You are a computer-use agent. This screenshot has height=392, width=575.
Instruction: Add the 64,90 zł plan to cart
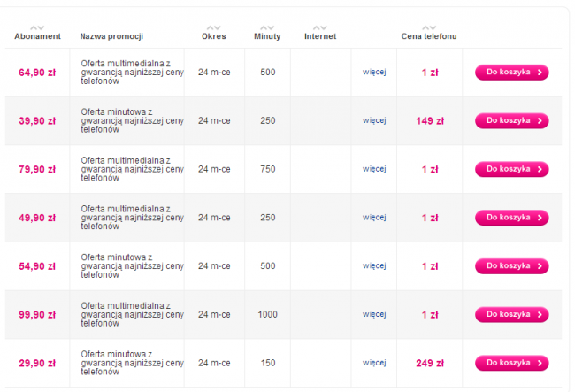point(512,73)
